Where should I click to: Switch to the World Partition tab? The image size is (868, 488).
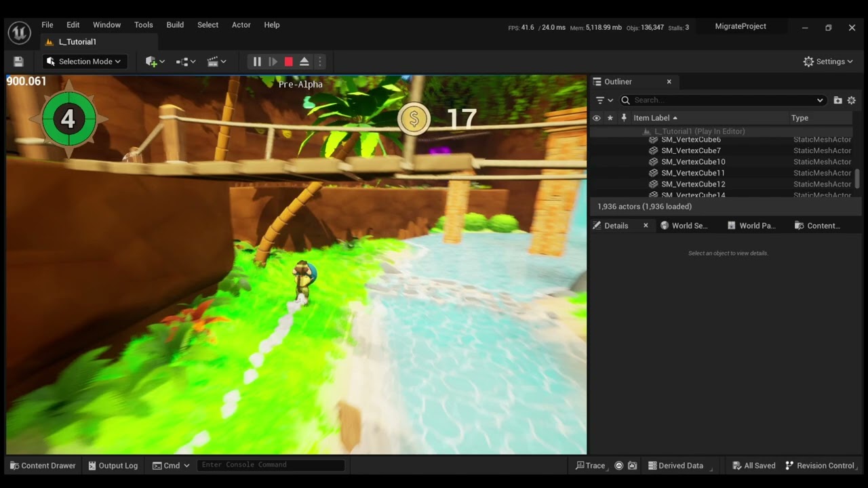[x=751, y=226]
